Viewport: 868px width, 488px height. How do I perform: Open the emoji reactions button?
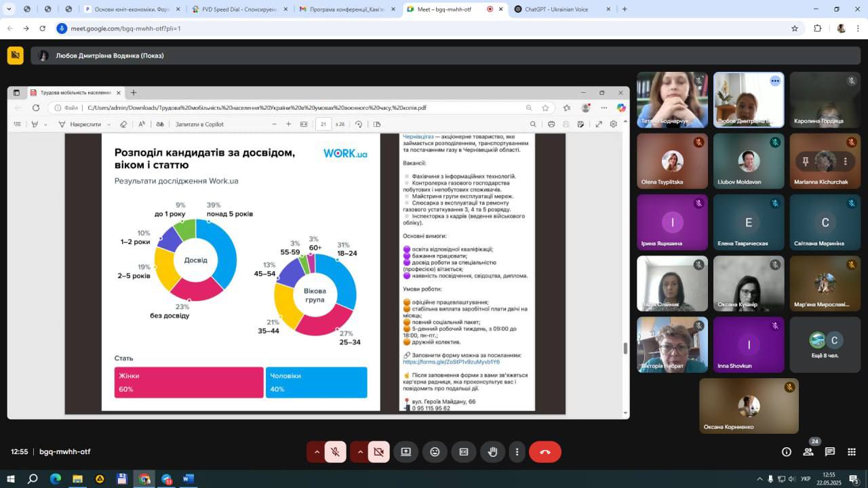[435, 451]
